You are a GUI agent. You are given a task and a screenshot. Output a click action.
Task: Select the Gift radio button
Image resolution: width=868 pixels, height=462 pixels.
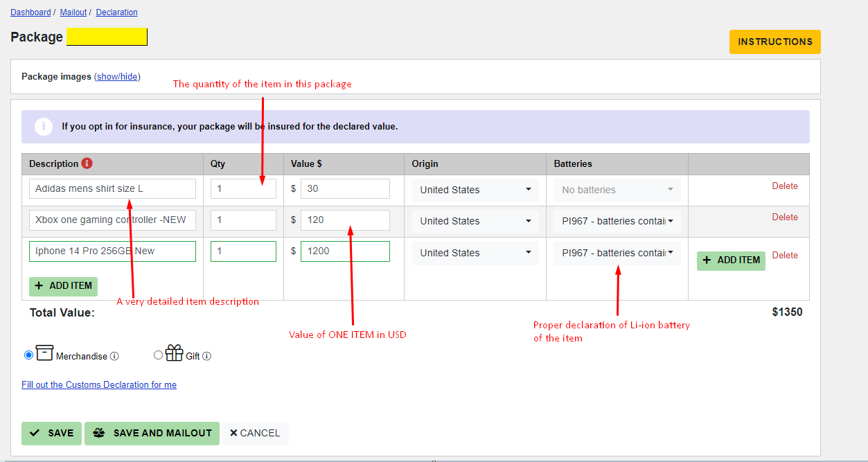pyautogui.click(x=158, y=355)
